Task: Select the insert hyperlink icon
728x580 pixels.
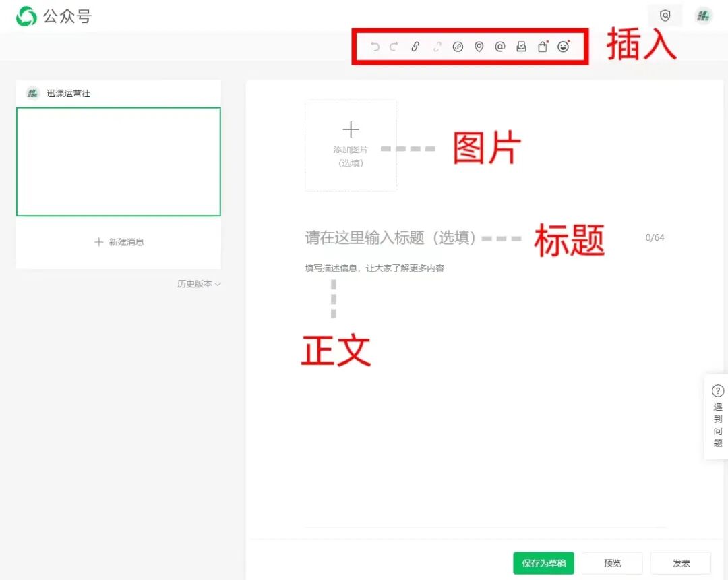Action: [415, 47]
